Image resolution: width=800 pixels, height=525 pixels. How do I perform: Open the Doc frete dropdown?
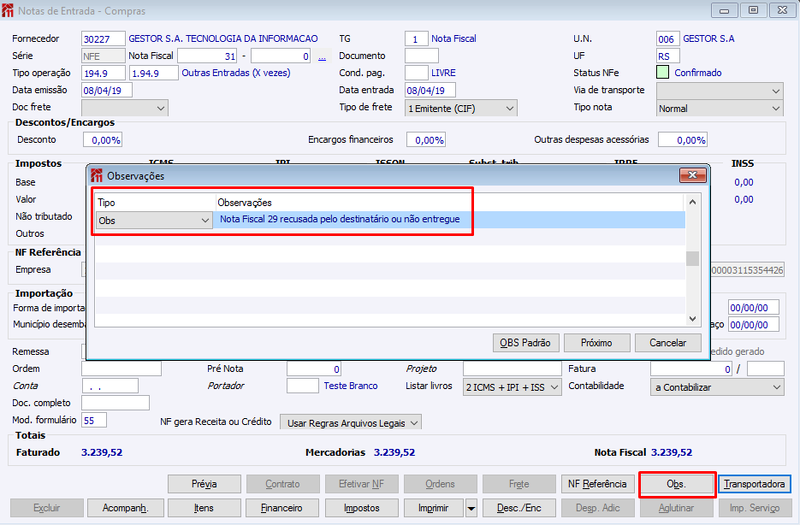tap(161, 108)
